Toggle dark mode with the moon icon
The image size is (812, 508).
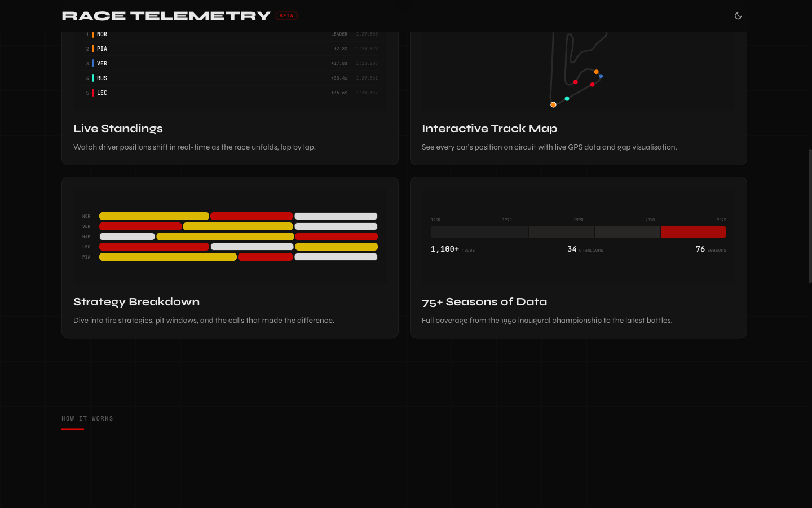pyautogui.click(x=738, y=16)
